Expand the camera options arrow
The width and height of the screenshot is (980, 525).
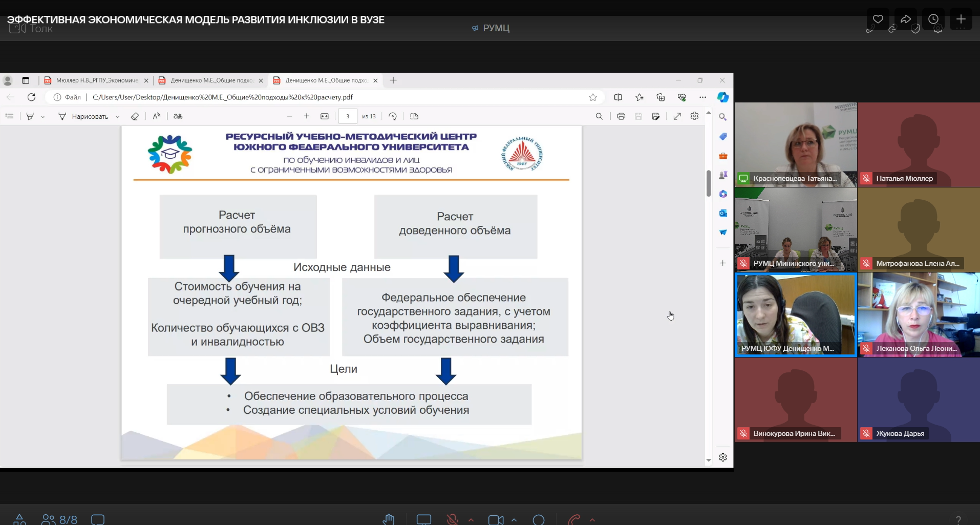514,519
